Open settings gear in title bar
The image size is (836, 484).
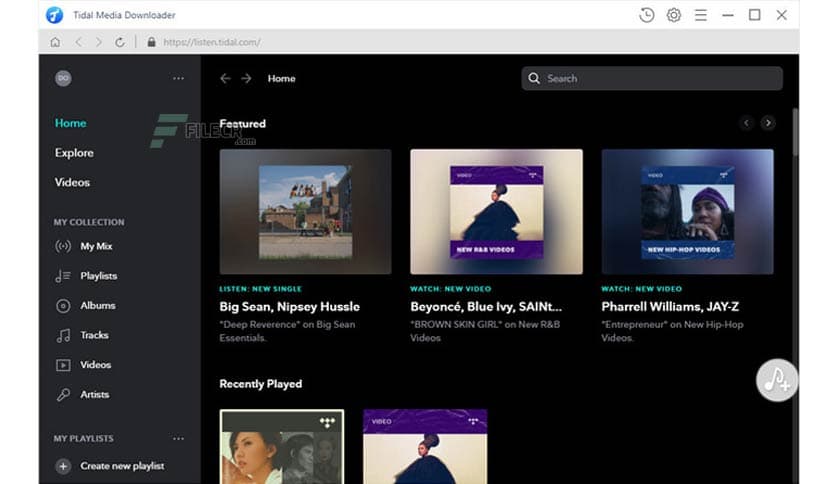click(673, 15)
